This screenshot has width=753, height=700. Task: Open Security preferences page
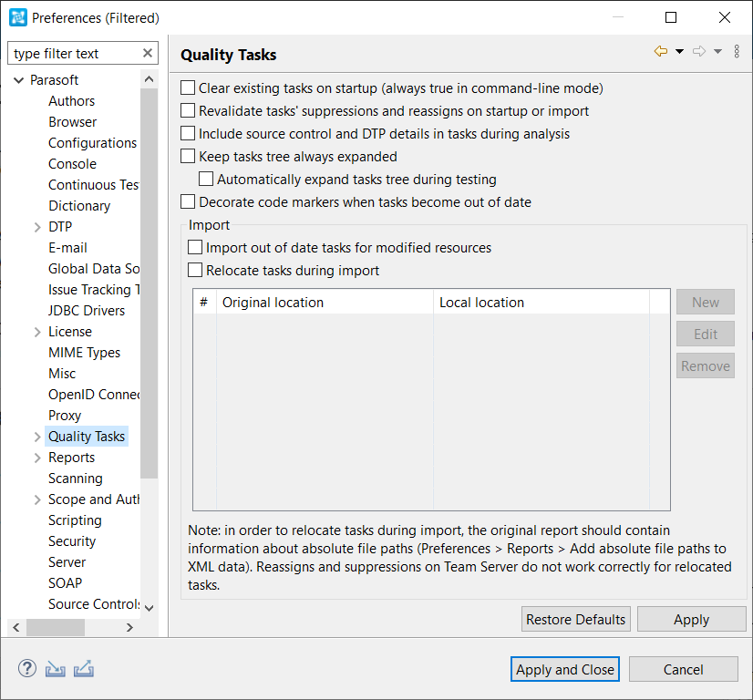(72, 541)
